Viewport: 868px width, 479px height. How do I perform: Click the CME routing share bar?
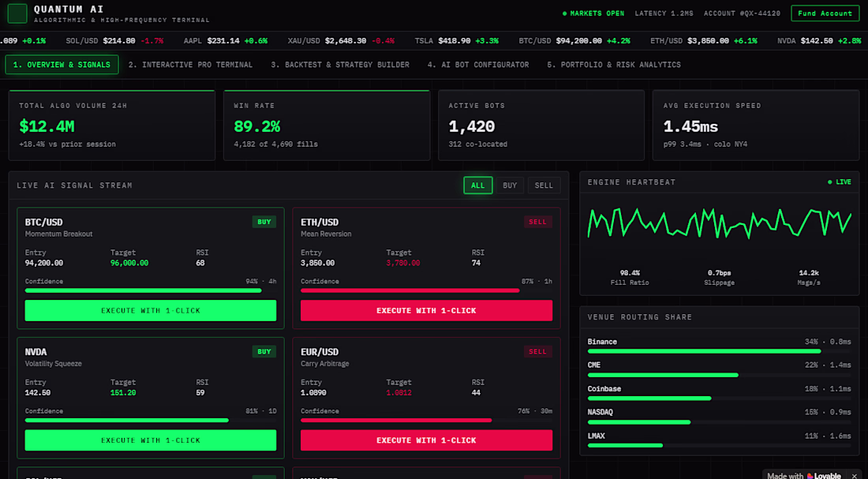click(719, 375)
